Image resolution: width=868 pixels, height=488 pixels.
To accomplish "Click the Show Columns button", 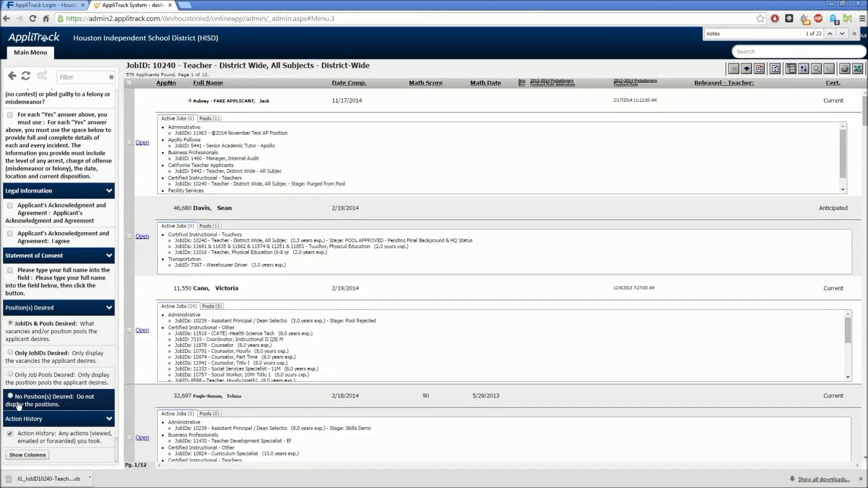I will 27,455.
